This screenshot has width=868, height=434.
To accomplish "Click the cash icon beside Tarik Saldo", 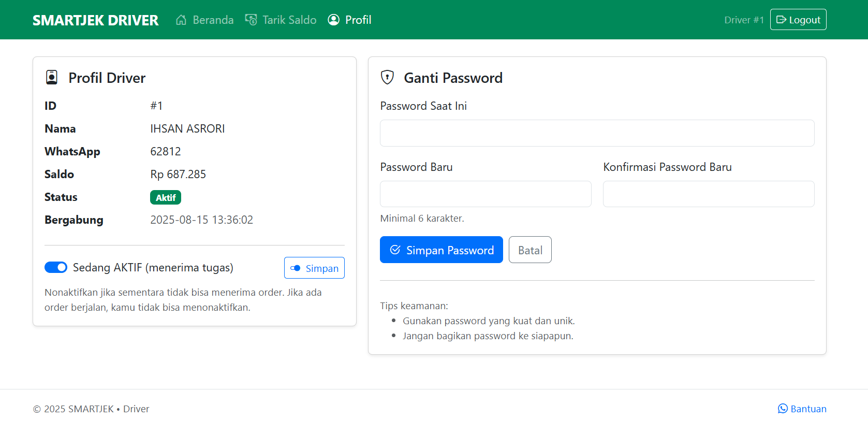I will [x=251, y=20].
